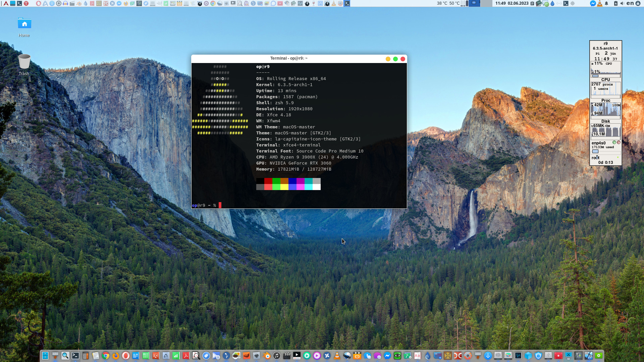Open the Aa font viewer in the dock
This screenshot has width=644, height=362.
coord(418,356)
